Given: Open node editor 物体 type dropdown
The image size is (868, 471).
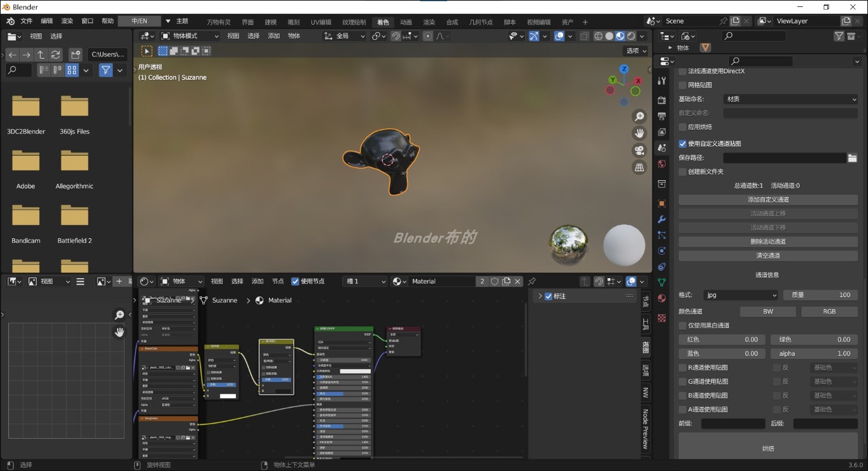Looking at the screenshot, I should [x=181, y=281].
